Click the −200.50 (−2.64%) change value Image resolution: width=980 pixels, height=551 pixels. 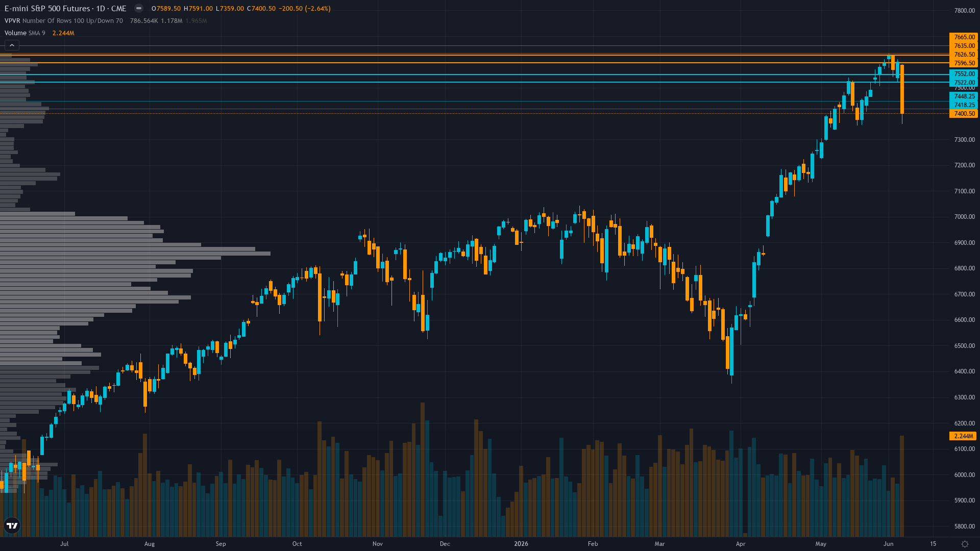click(305, 9)
